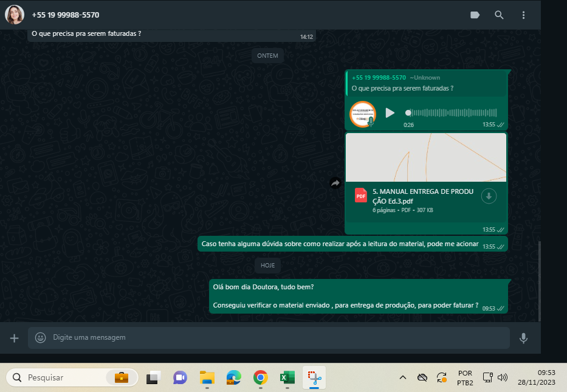The height and width of the screenshot is (392, 567).
Task: Play the 0:26 voice message
Action: click(x=390, y=113)
